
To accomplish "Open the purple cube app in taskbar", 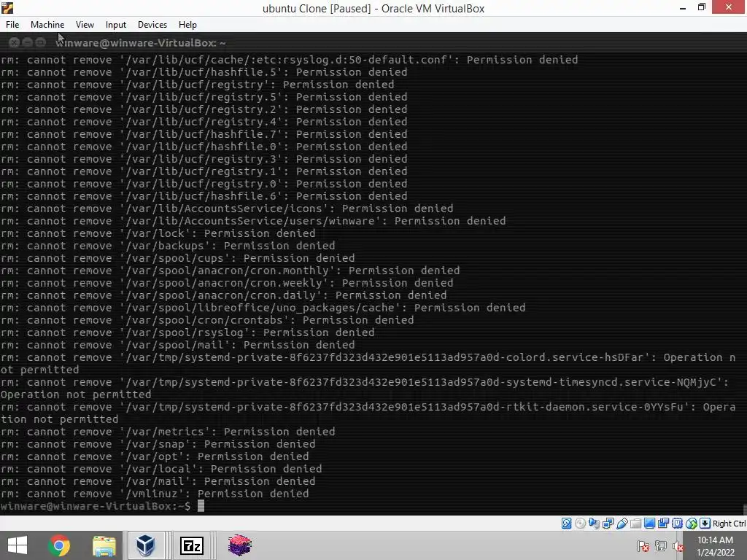I will [x=239, y=545].
